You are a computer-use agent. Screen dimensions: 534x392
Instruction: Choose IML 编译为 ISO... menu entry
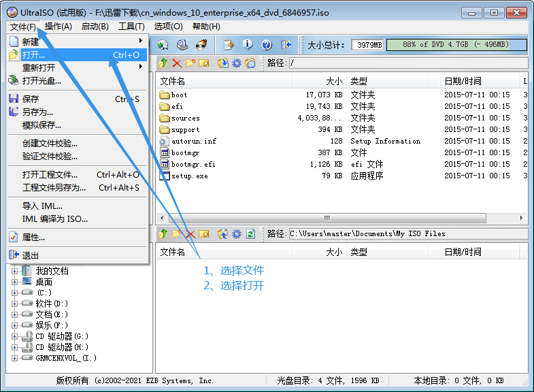(78, 219)
